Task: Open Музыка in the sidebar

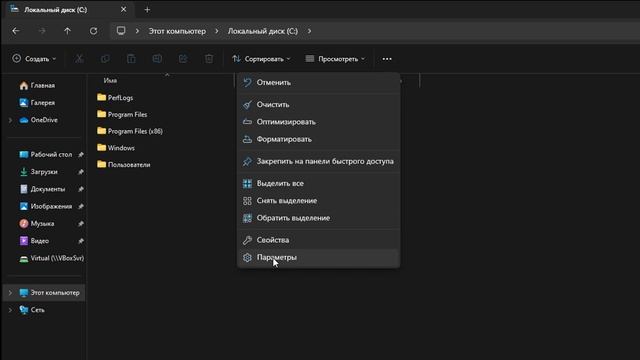Action: [x=37, y=224]
